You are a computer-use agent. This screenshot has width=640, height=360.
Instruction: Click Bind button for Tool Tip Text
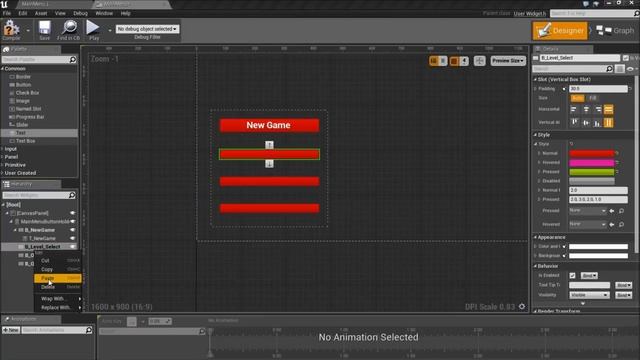tap(624, 285)
